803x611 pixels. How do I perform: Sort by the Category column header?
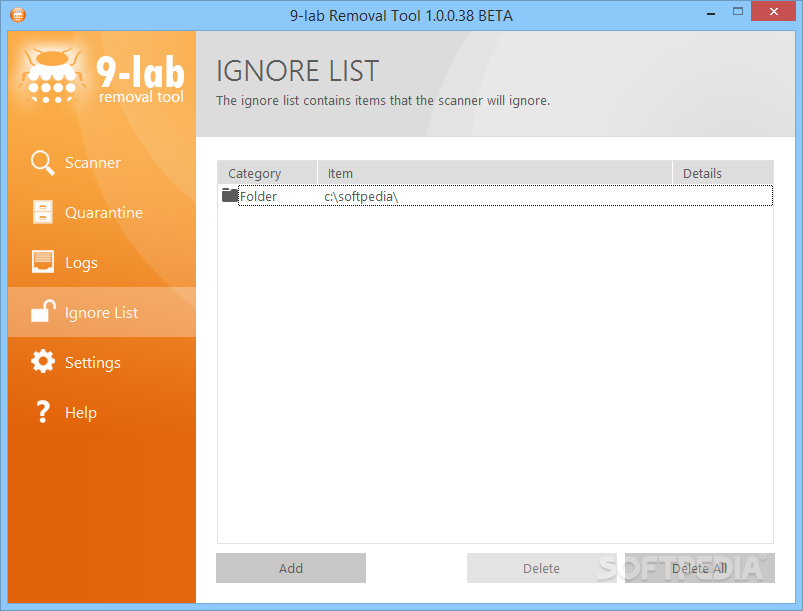click(x=267, y=173)
